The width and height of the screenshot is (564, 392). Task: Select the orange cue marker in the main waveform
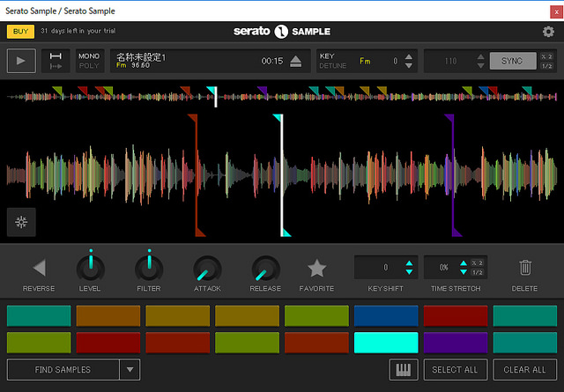(197, 175)
